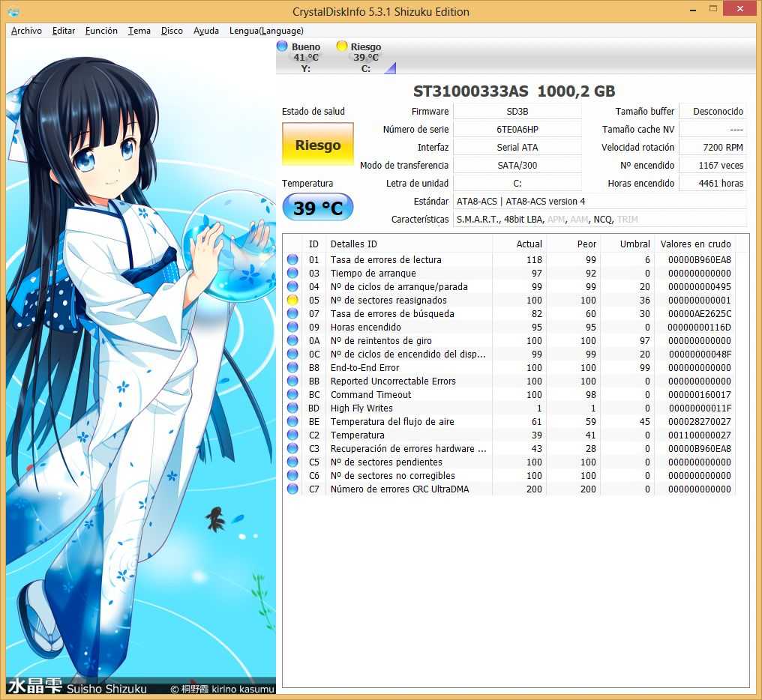The height and width of the screenshot is (700, 762).
Task: Click the blue status icon for Tasa de errores de lectura
Action: click(x=292, y=259)
